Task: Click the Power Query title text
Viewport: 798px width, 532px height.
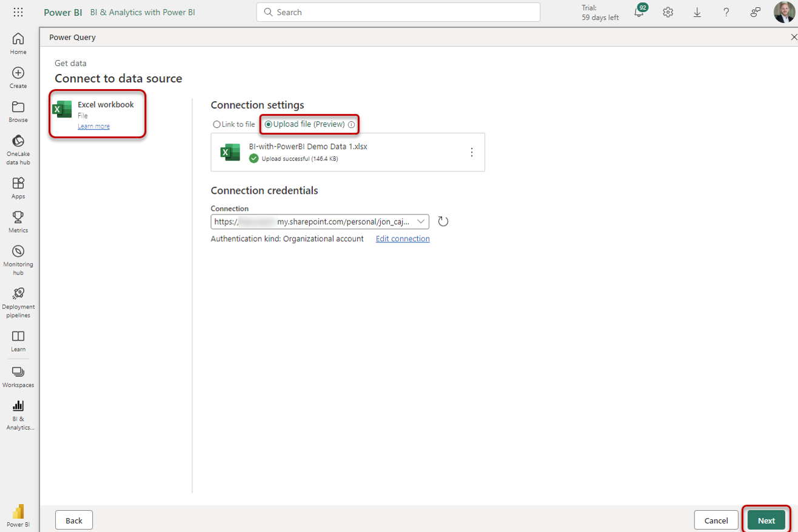Action: (72, 37)
